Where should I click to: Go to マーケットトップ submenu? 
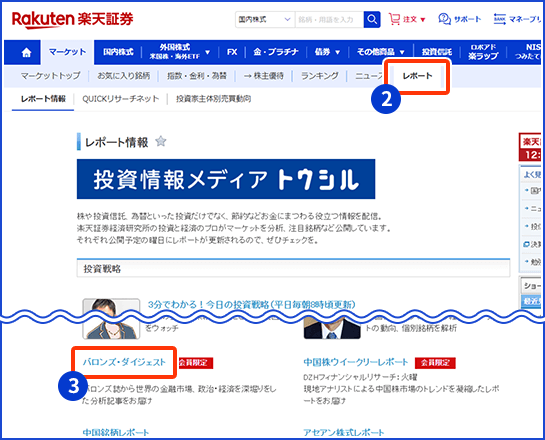click(50, 75)
